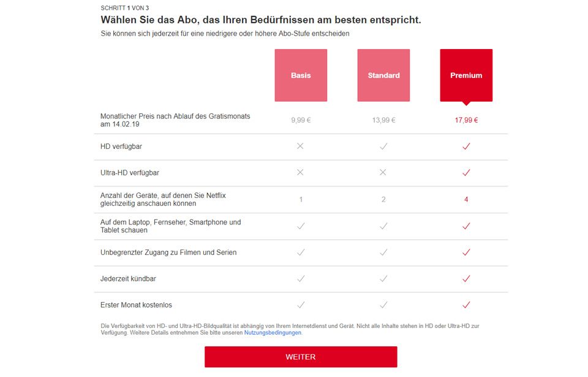Viewport: 588px width, 377px height.
Task: Select the Premium plan tile
Action: [466, 75]
